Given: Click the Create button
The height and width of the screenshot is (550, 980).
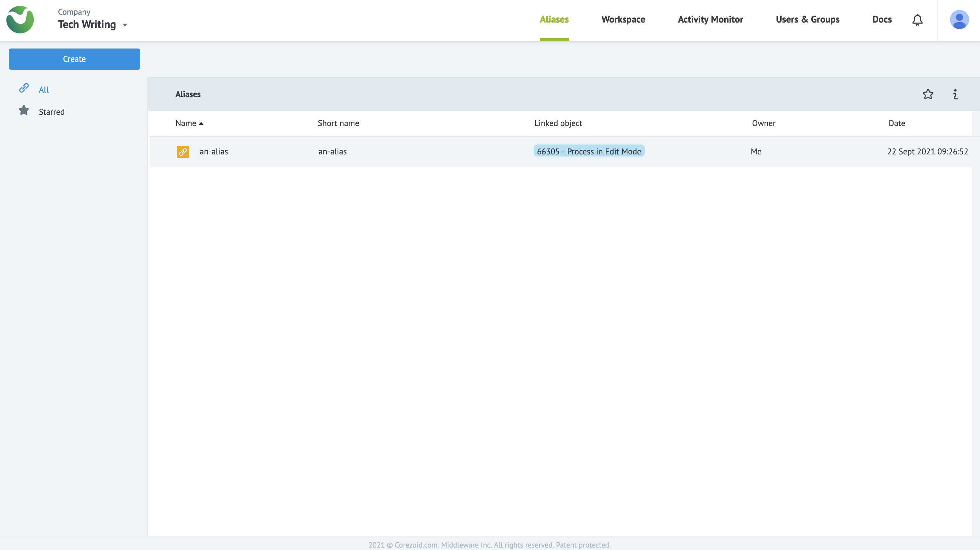Looking at the screenshot, I should click(74, 59).
